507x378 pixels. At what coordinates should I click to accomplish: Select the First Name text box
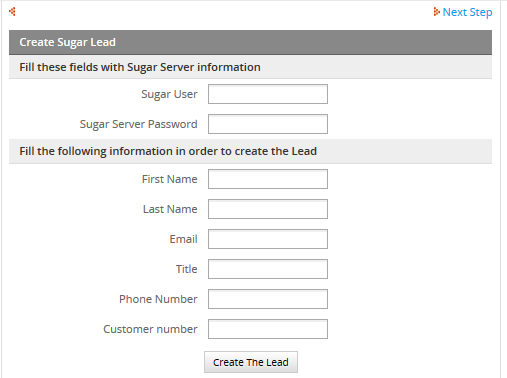tap(268, 179)
